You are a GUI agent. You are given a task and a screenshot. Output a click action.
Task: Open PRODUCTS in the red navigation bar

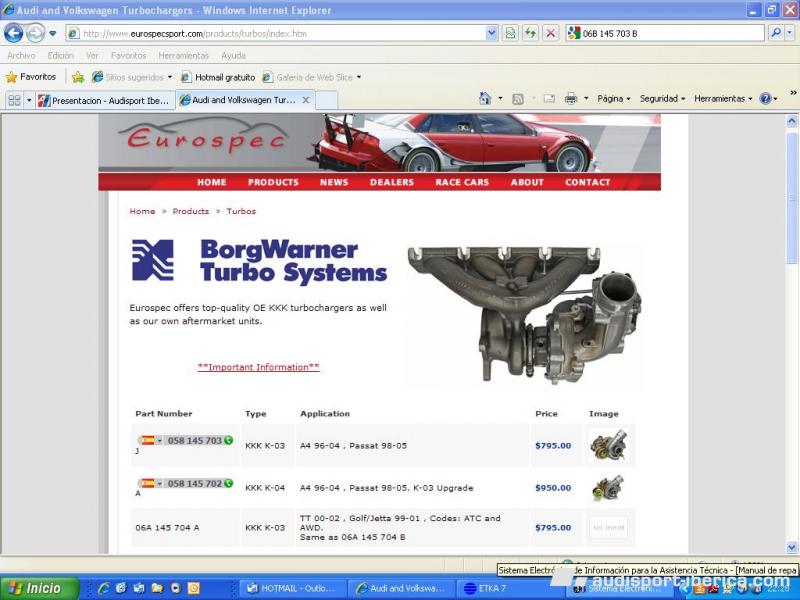tap(273, 182)
